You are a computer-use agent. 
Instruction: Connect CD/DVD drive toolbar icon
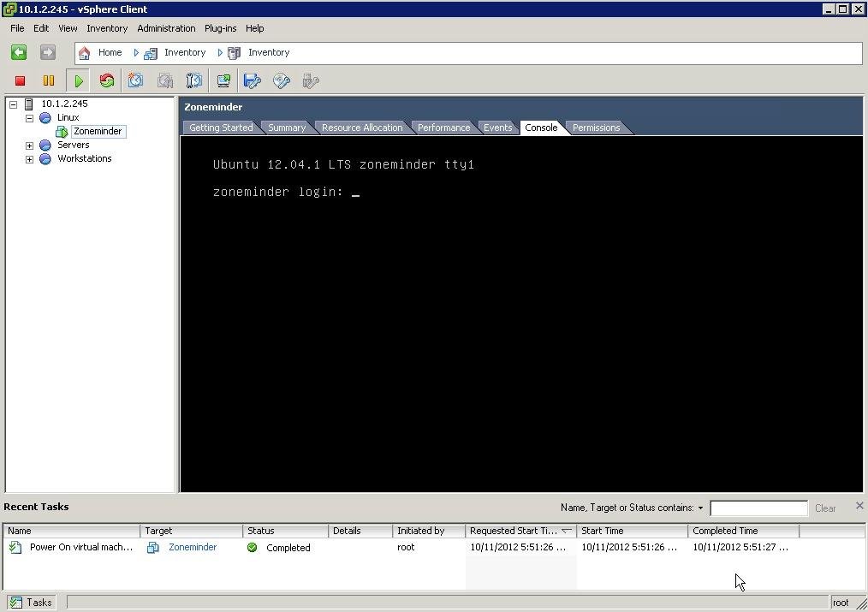click(x=282, y=80)
